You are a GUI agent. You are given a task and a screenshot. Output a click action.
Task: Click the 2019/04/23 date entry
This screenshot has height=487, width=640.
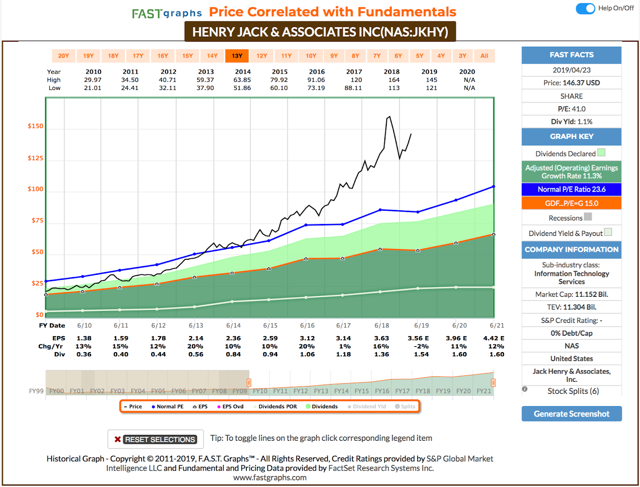[x=571, y=70]
